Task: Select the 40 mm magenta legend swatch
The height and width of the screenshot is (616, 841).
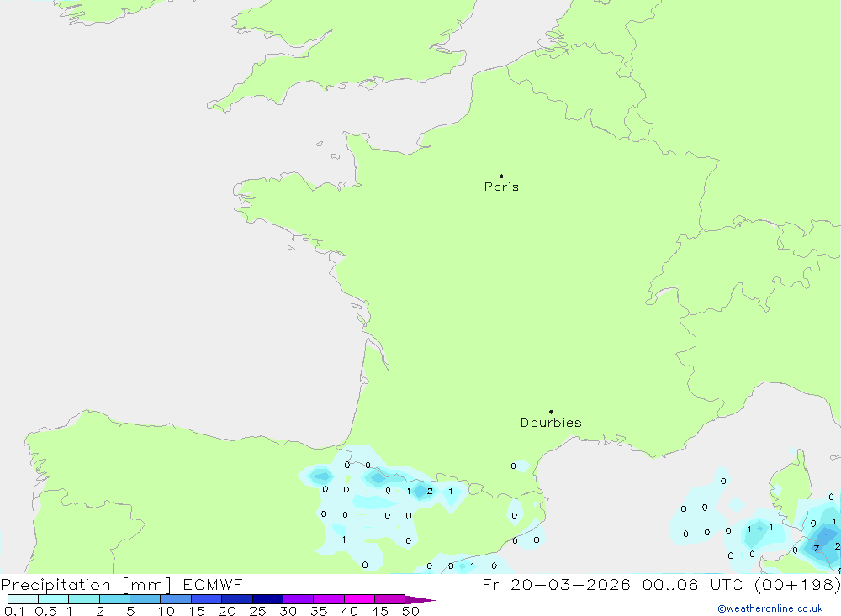Action: point(359,599)
